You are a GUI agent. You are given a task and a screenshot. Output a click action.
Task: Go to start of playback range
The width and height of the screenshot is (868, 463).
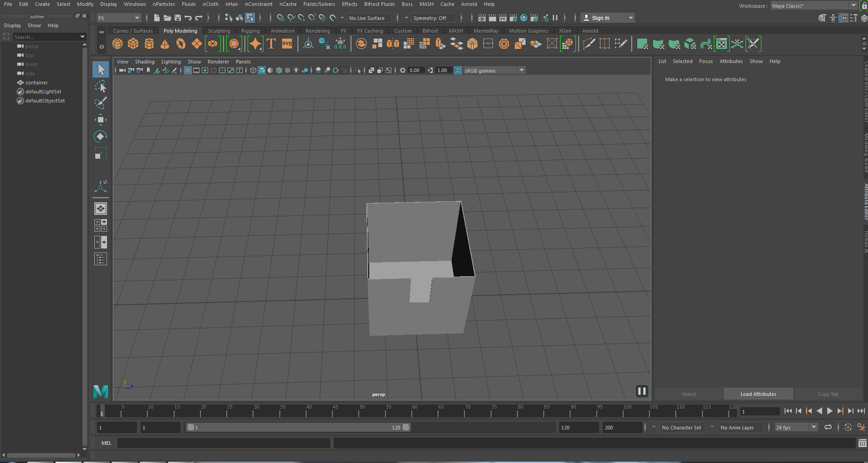[788, 411]
